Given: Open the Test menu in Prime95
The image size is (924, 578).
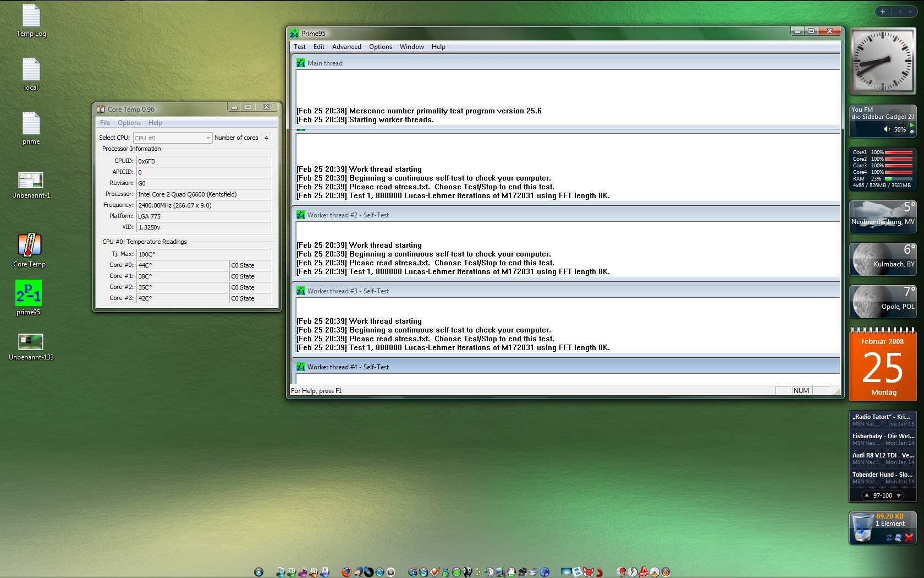Looking at the screenshot, I should [x=300, y=47].
